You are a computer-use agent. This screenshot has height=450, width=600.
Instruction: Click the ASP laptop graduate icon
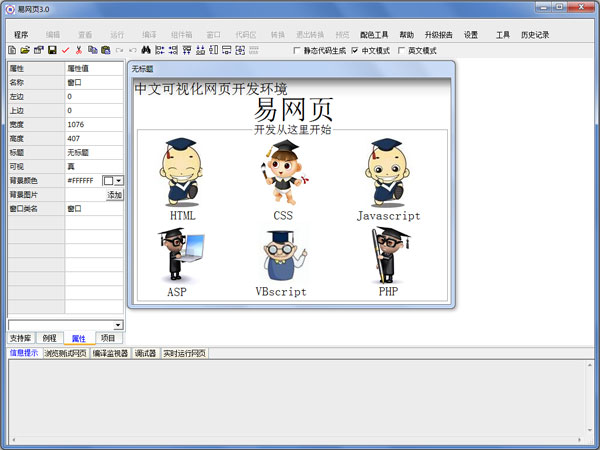pos(181,256)
